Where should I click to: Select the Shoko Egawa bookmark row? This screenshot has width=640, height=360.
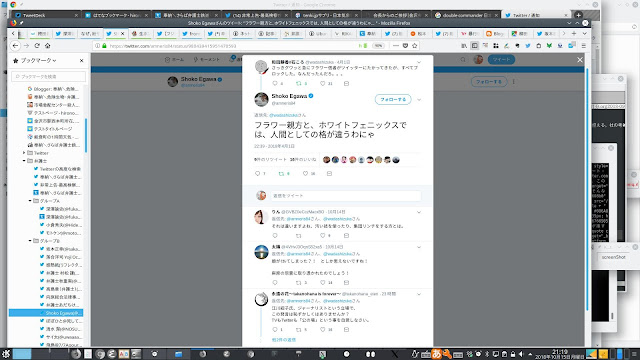pyautogui.click(x=46, y=313)
